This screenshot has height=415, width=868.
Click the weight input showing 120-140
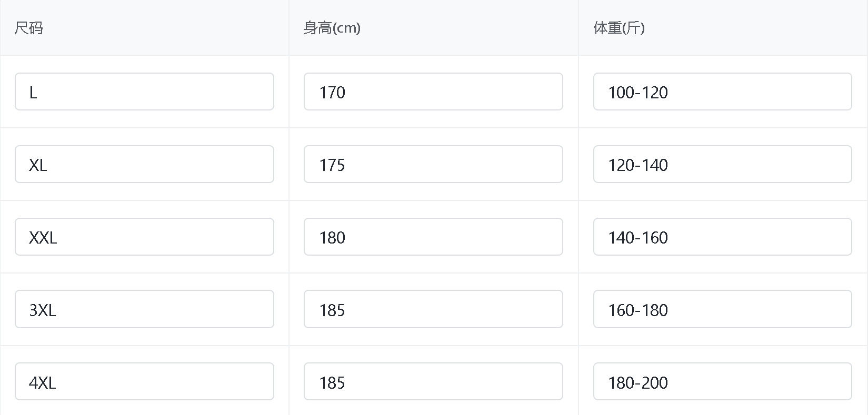pyautogui.click(x=722, y=165)
